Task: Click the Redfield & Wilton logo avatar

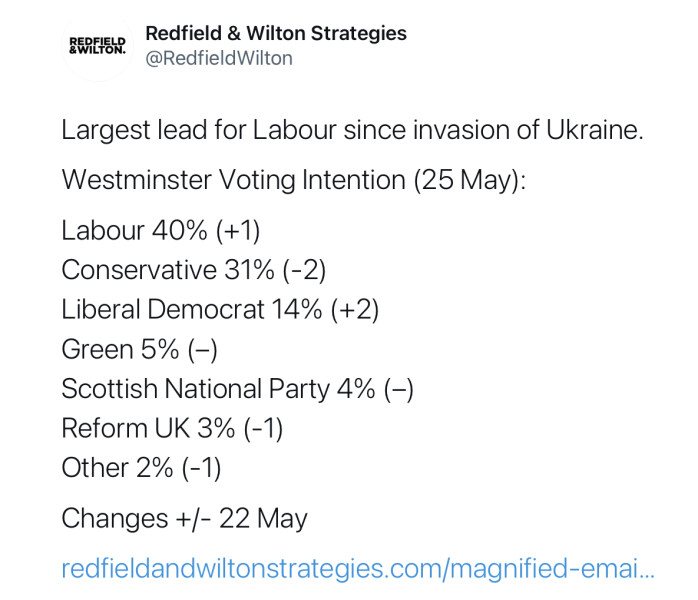Action: (97, 46)
